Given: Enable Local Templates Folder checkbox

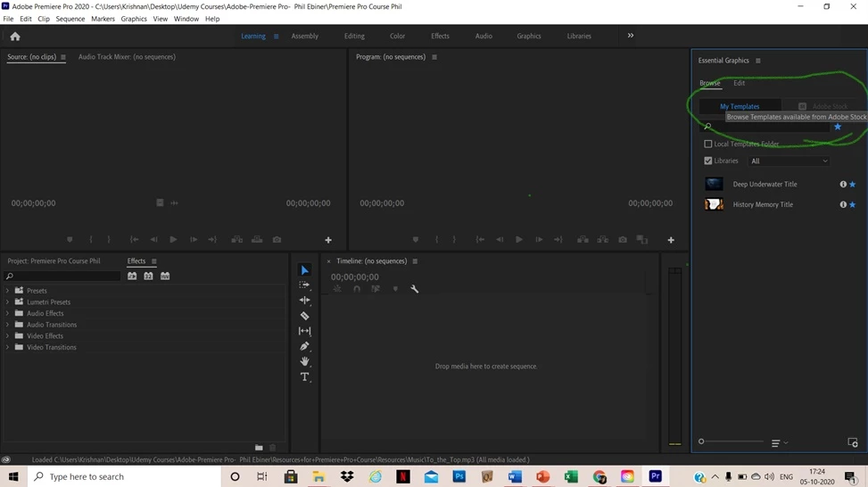Looking at the screenshot, I should pos(708,144).
